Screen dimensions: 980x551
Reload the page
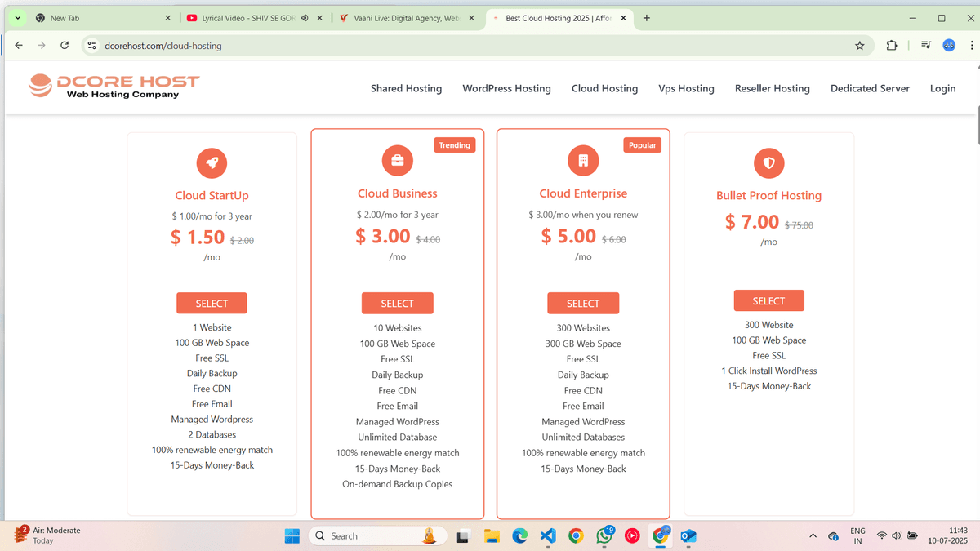coord(65,46)
